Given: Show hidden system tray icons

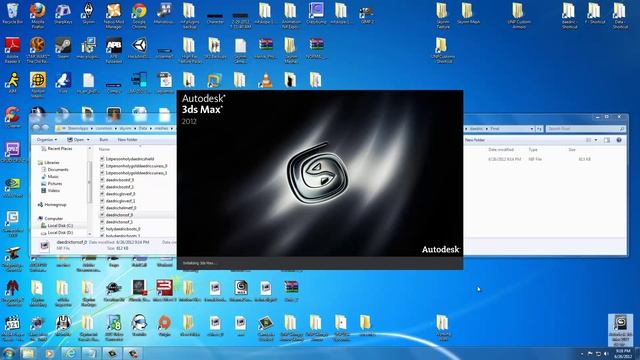Looking at the screenshot, I should pos(582,353).
